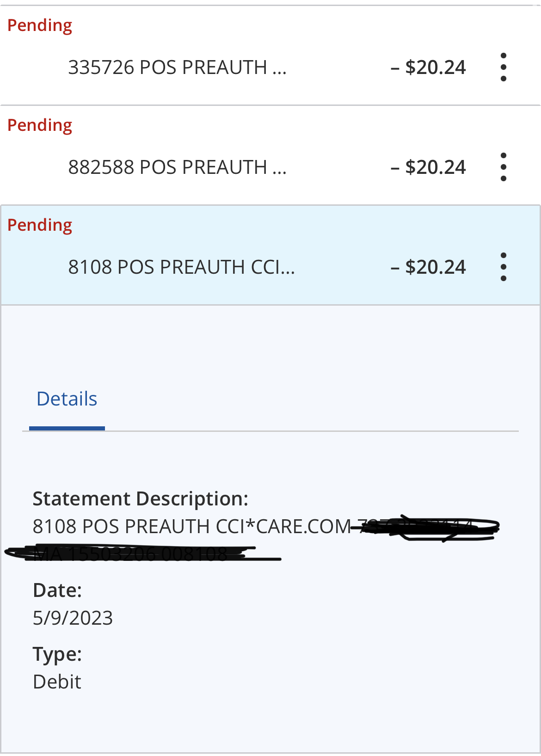Select the CCI*CARE.COM statement description text
The width and height of the screenshot is (541, 756).
click(x=192, y=527)
